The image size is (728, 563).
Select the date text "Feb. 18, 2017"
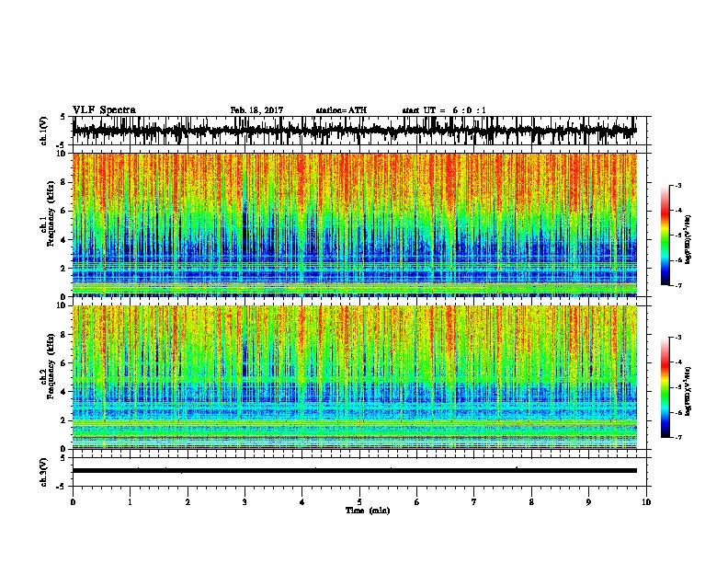256,110
